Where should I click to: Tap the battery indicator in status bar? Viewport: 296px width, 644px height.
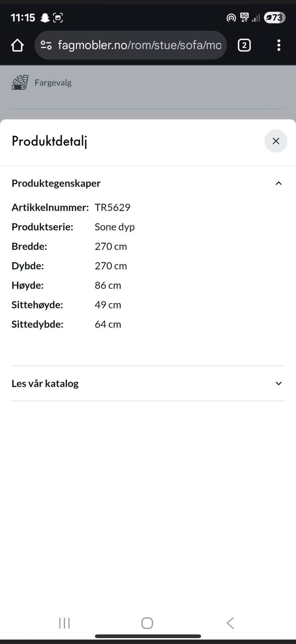point(274,18)
